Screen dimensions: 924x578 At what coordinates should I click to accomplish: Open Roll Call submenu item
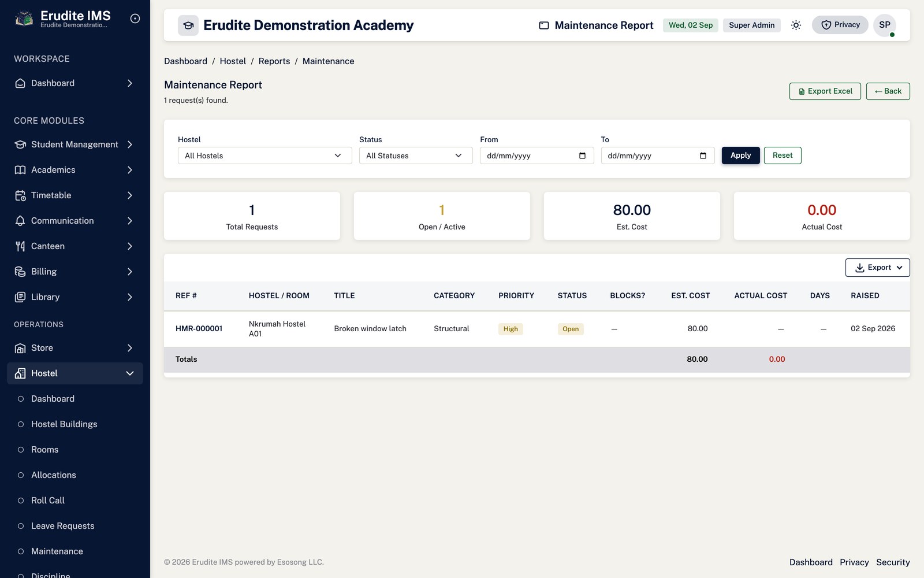click(48, 501)
